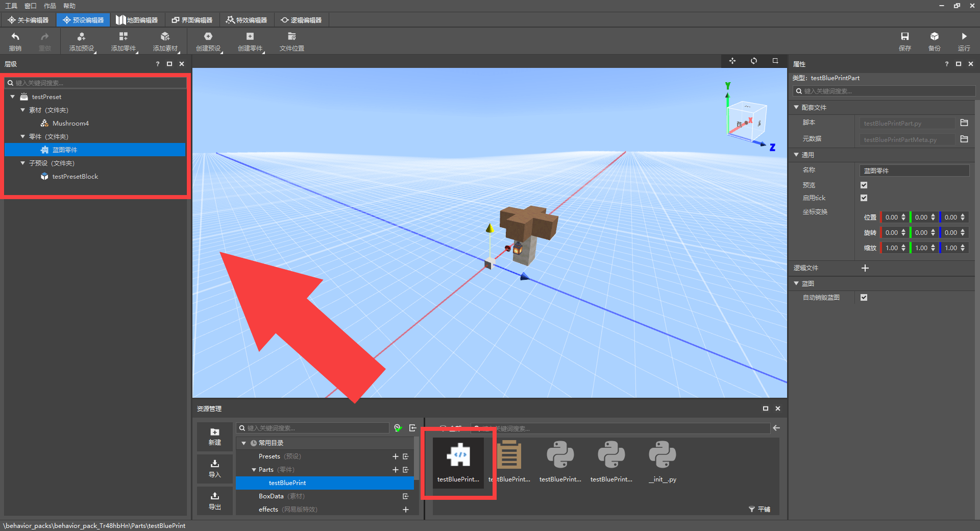This screenshot has height=531, width=980.
Task: Click the Create Part (创建零件) tool
Action: (250, 41)
